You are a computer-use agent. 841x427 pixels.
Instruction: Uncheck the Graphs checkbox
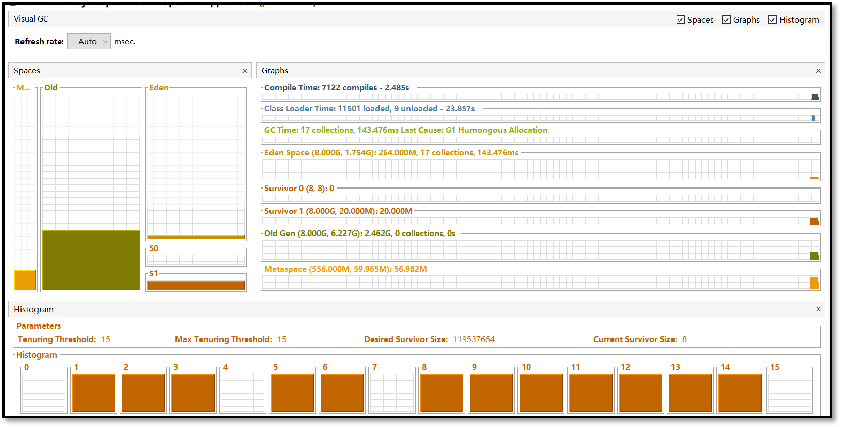(x=726, y=20)
